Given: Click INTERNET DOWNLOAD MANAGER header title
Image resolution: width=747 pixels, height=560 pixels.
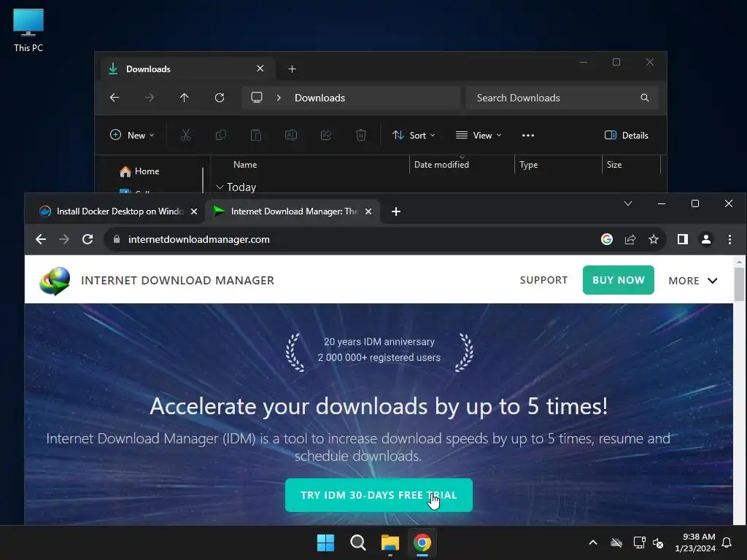Looking at the screenshot, I should click(178, 281).
